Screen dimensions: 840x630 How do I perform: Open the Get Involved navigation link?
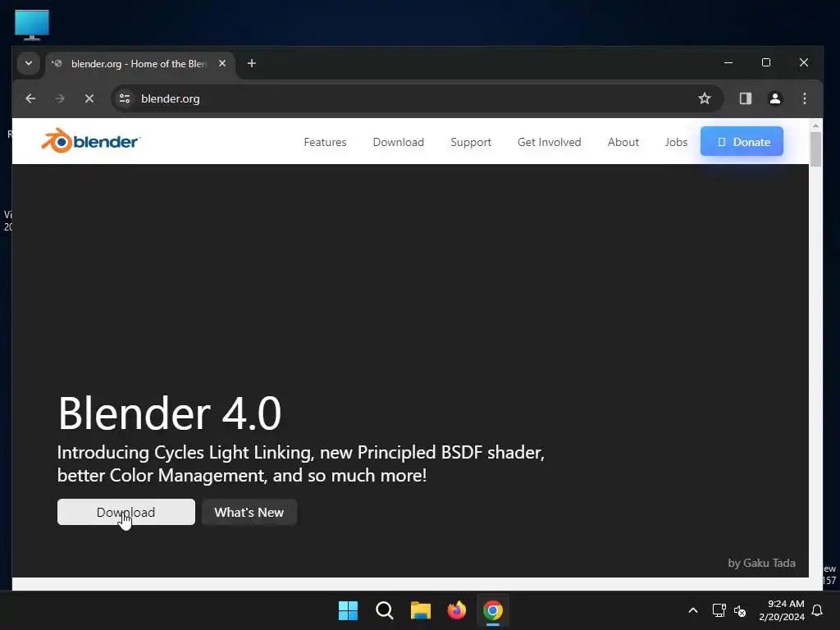pos(549,142)
